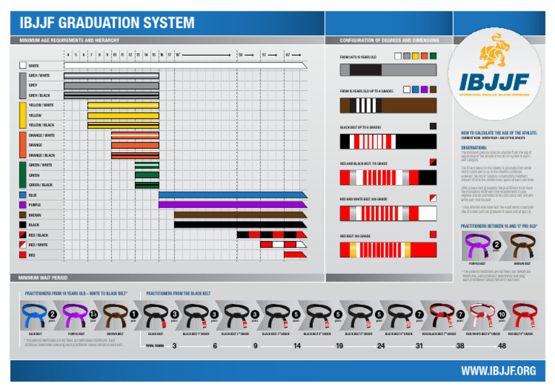This screenshot has height=392, width=555.
Task: Click the How To Calculate The Age heading
Action: click(499, 133)
